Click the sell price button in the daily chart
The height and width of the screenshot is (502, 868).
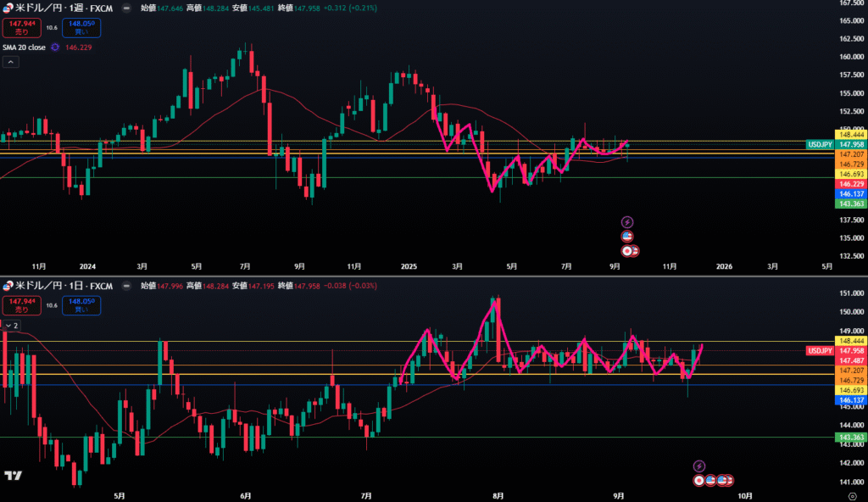point(19,304)
